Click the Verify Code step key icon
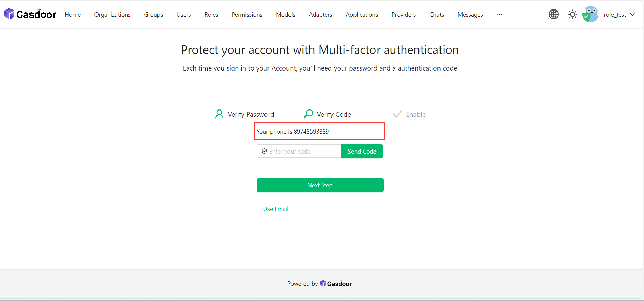644x301 pixels. point(308,114)
